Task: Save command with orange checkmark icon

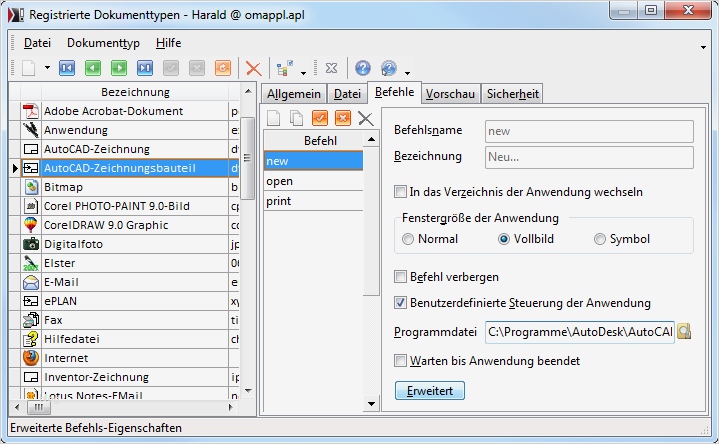Action: pyautogui.click(x=320, y=118)
